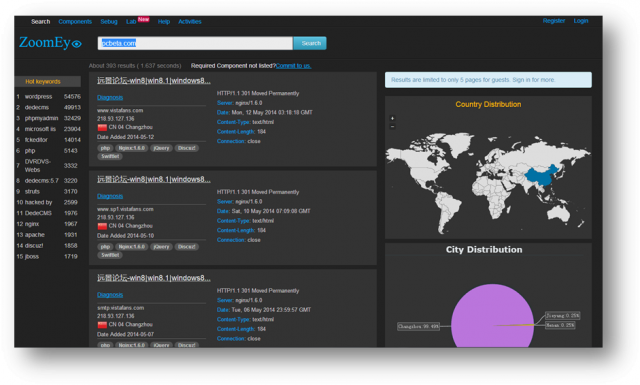Image resolution: width=640 pixels, height=385 pixels.
Task: Click Discuz! tag in first result
Action: [x=187, y=148]
